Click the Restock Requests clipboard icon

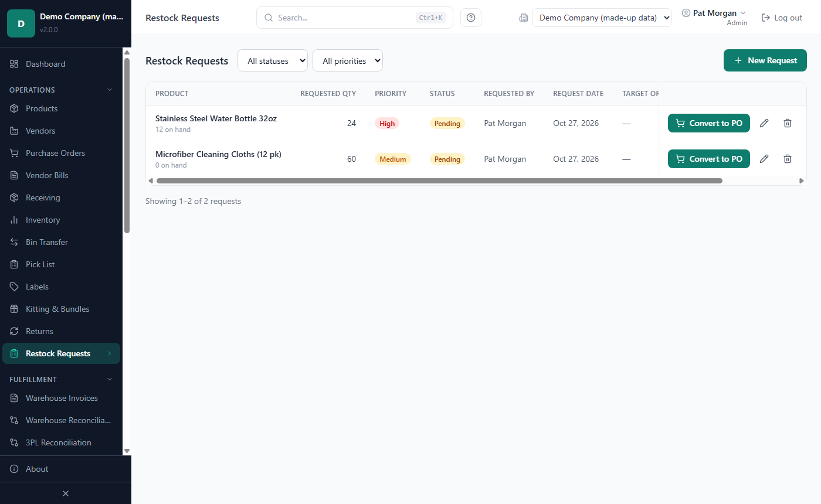[14, 353]
